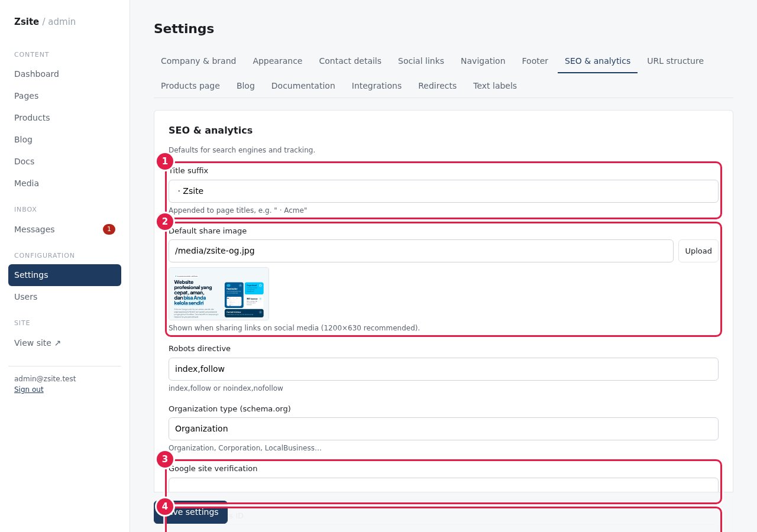Screen dimensions: 757x532
Task: Open the Dashboard sidebar item
Action: 64,74
